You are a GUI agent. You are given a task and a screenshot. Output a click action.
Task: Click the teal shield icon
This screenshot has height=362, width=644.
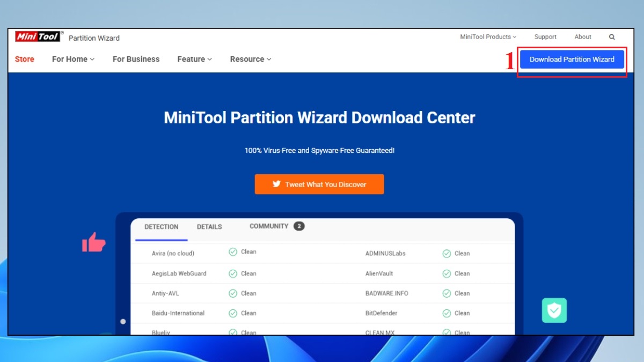(554, 311)
